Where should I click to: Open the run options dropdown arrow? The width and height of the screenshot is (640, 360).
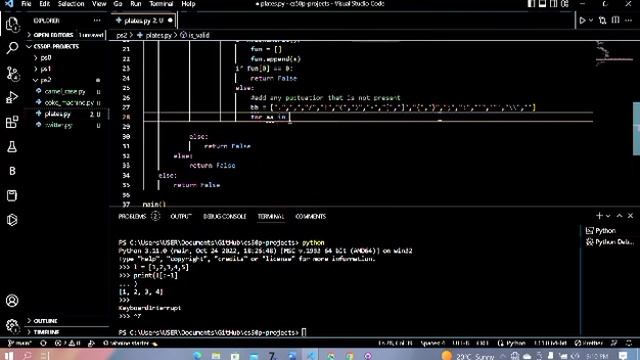(x=591, y=20)
